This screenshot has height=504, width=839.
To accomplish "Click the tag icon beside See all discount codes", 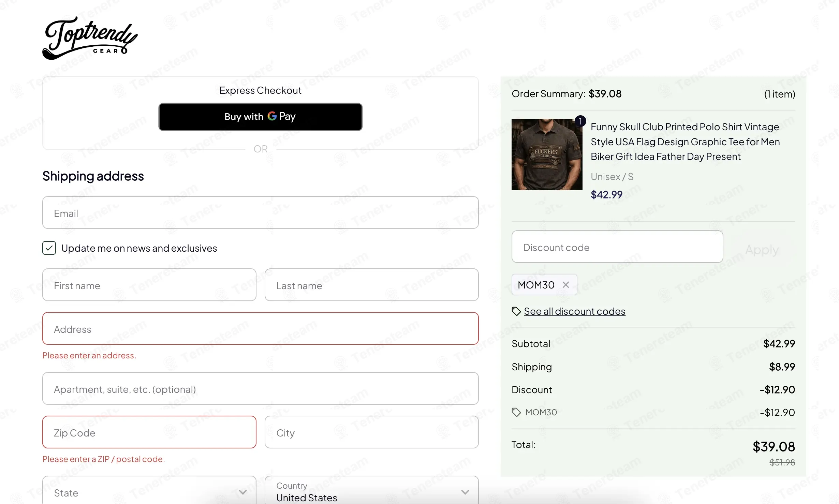I will pos(516,311).
